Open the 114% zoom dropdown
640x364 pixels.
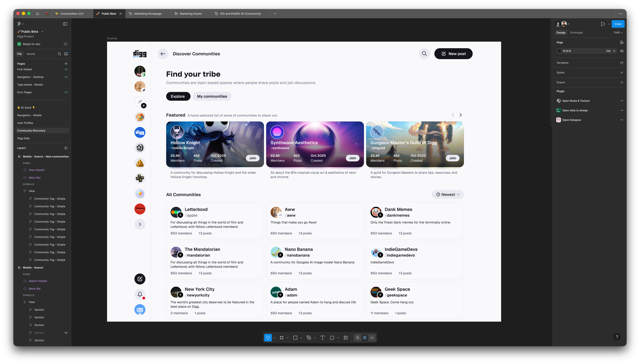618,33
